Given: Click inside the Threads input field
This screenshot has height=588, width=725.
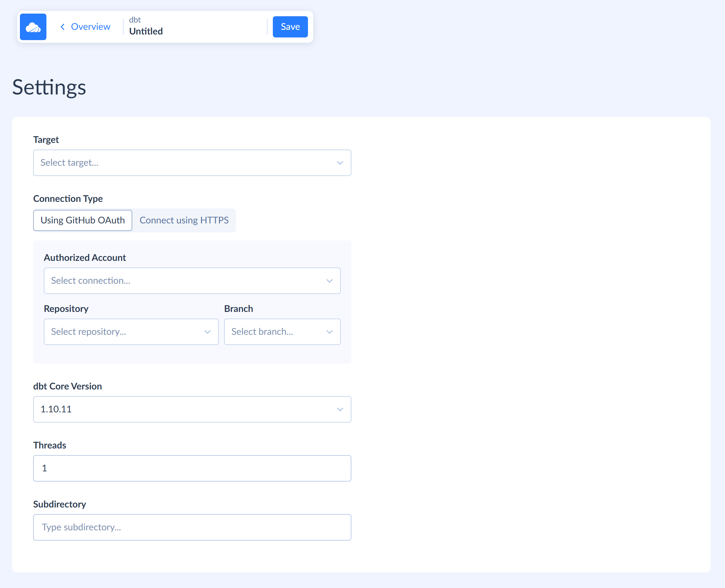Looking at the screenshot, I should point(192,468).
